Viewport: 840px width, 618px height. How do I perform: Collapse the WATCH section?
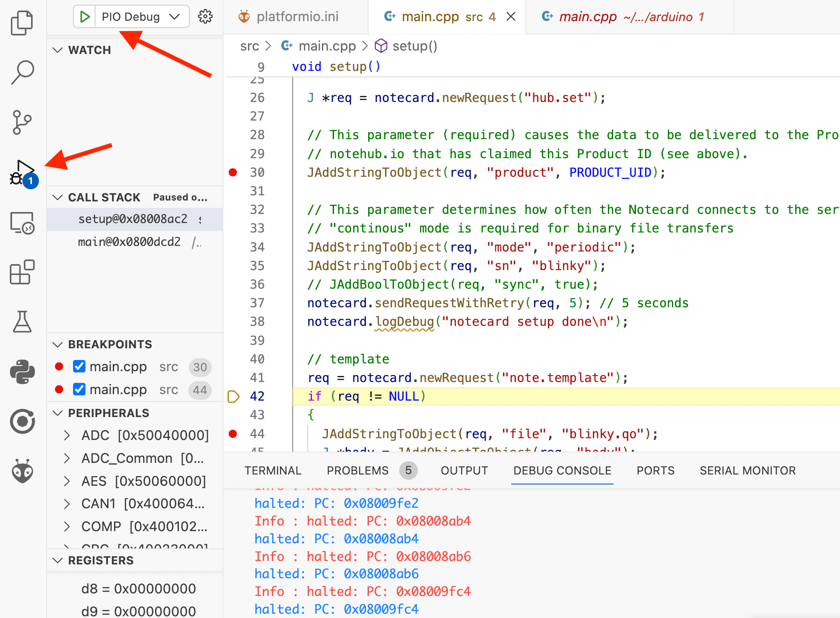[57, 50]
